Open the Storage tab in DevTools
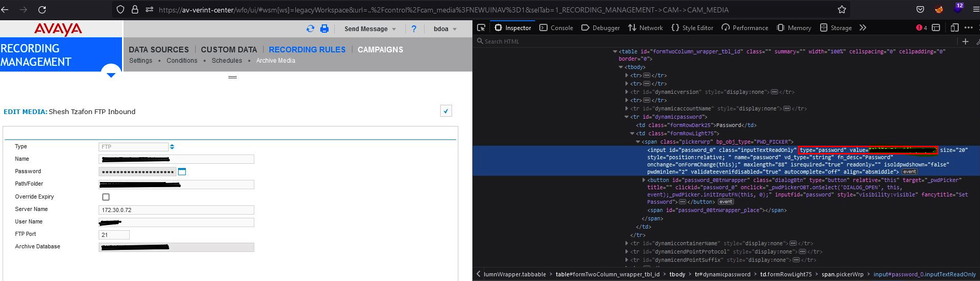The width and height of the screenshot is (980, 281). 836,27
